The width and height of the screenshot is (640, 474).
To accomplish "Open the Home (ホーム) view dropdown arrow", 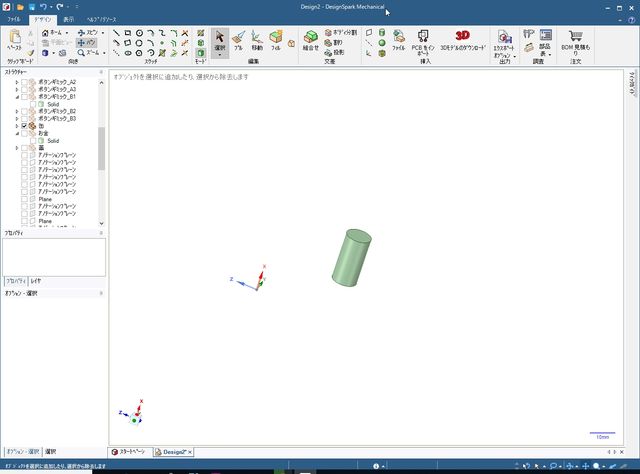I will [x=67, y=33].
